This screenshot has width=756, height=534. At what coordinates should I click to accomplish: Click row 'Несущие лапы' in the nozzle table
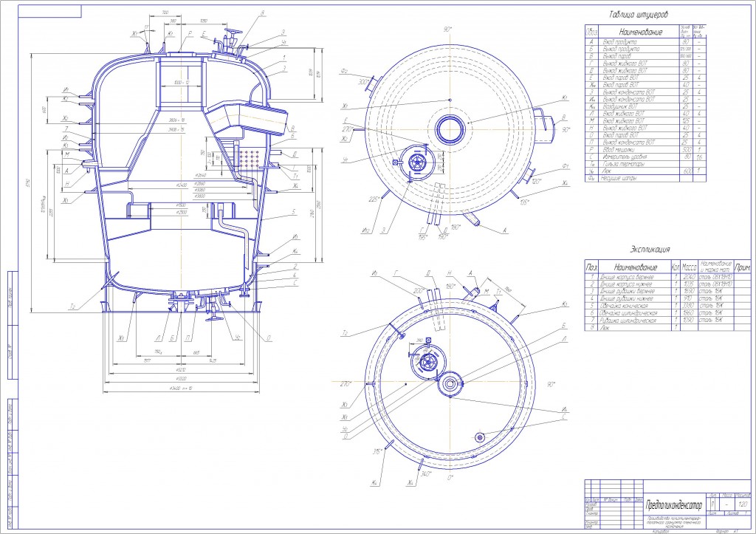pyautogui.click(x=645, y=179)
